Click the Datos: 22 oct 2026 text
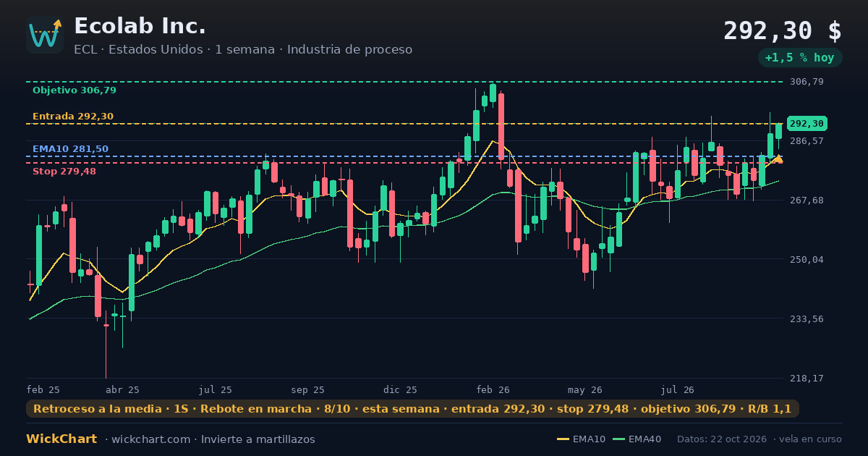868x456 pixels. pyautogui.click(x=723, y=439)
